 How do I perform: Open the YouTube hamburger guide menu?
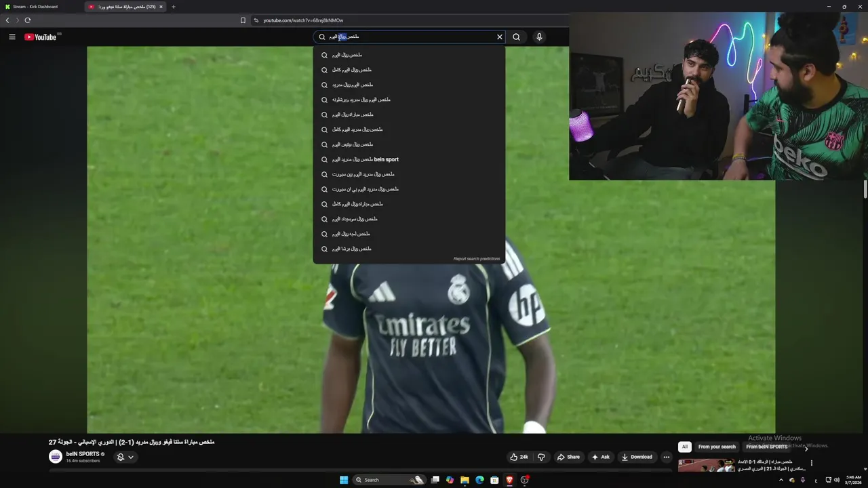tap(12, 37)
